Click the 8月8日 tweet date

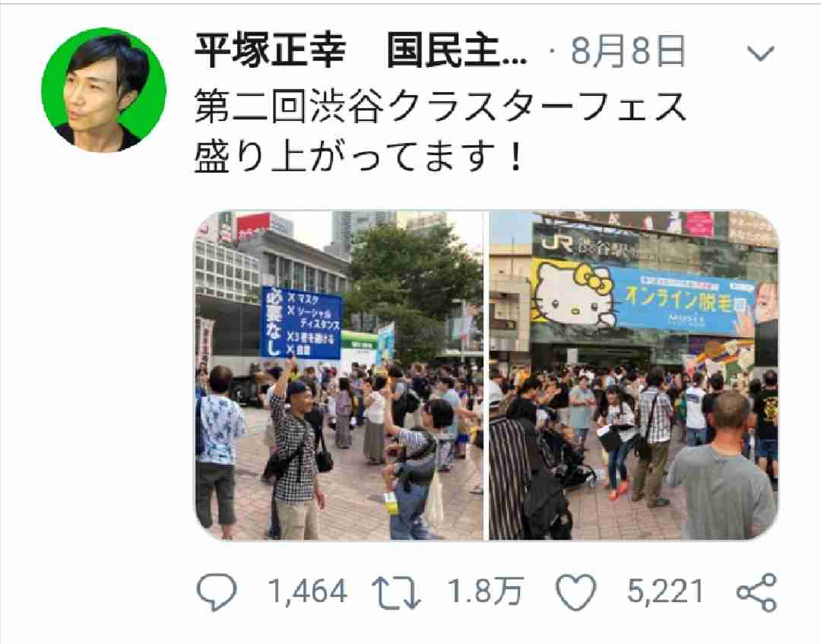tap(628, 51)
